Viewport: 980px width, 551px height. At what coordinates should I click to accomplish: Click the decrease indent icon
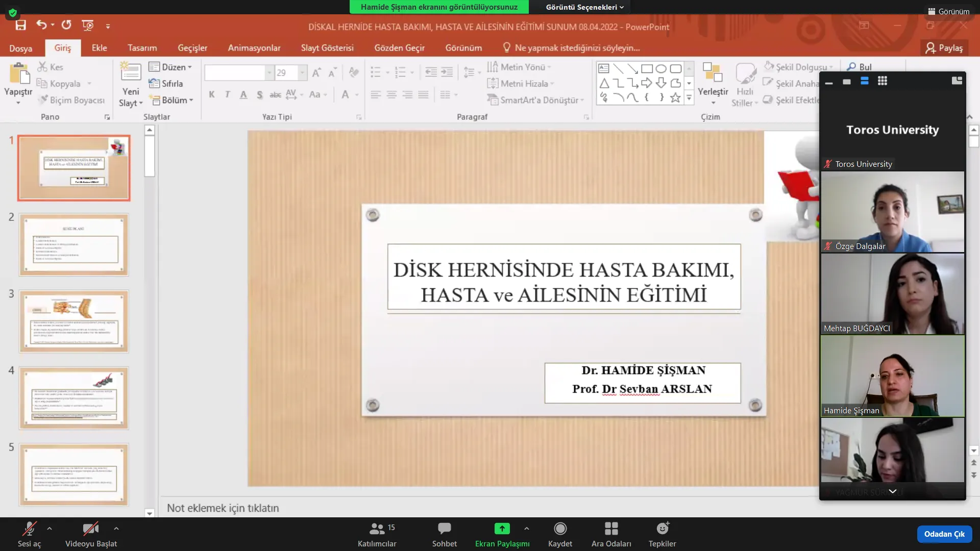pyautogui.click(x=431, y=72)
